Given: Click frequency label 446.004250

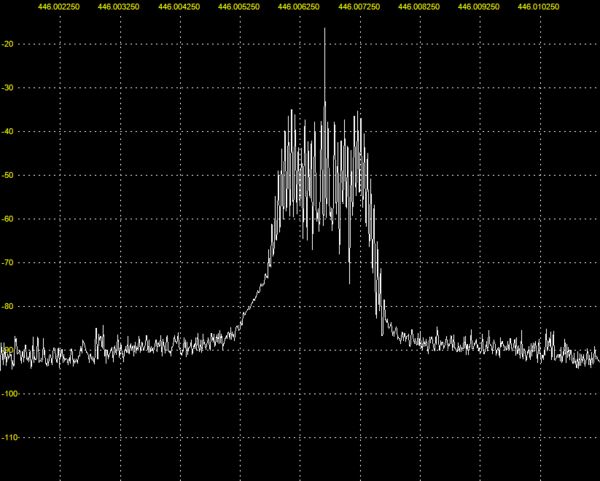Looking at the screenshot, I should pyautogui.click(x=179, y=7).
